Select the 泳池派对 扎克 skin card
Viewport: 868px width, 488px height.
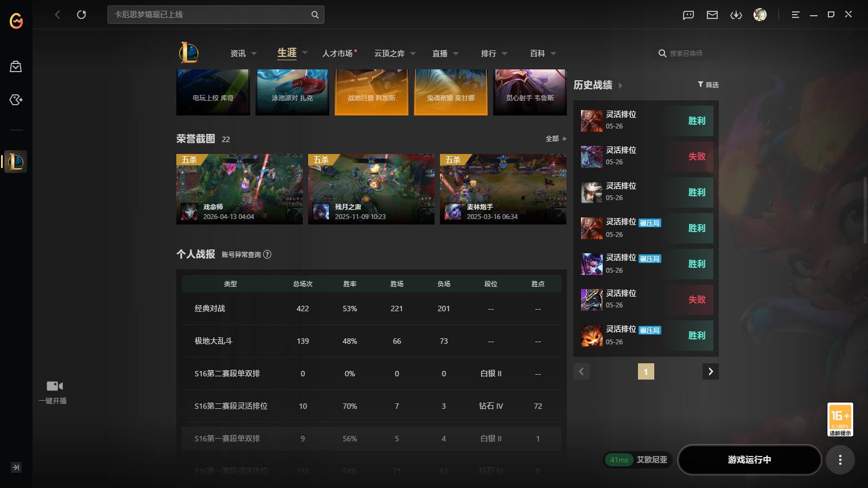292,92
